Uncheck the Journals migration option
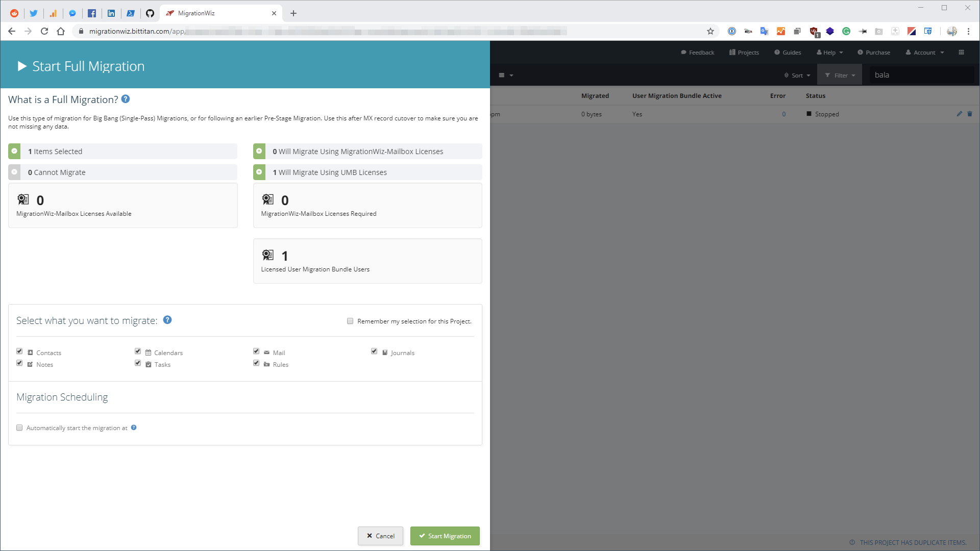Screen dimensions: 980x551 coord(374,351)
